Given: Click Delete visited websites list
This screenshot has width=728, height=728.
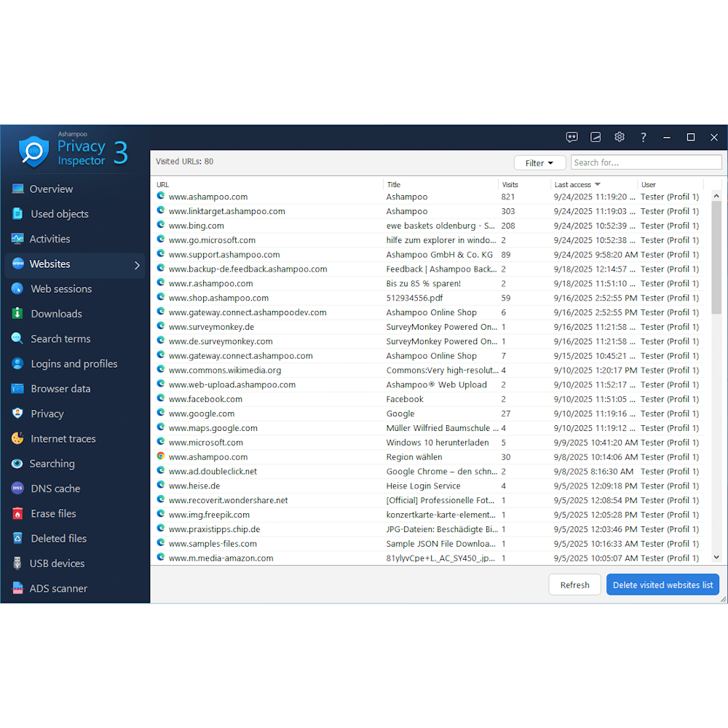Looking at the screenshot, I should (662, 585).
